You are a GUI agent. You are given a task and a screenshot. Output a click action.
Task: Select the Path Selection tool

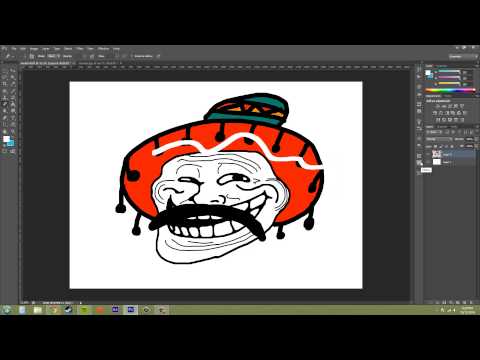coord(4,124)
